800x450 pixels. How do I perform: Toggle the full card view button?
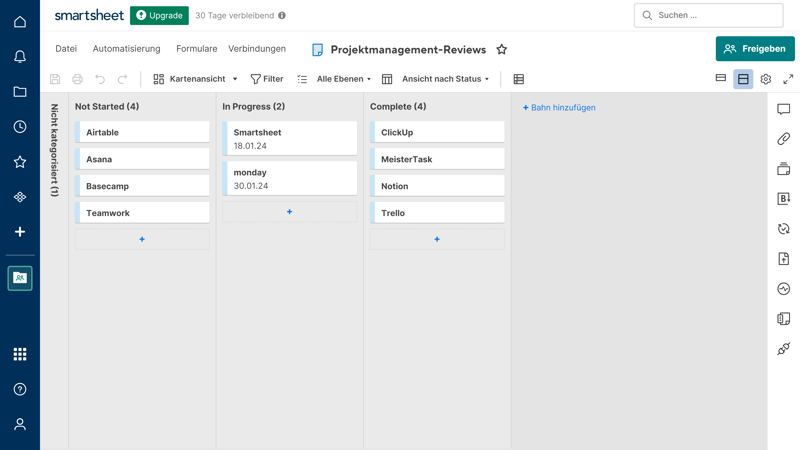tap(743, 79)
